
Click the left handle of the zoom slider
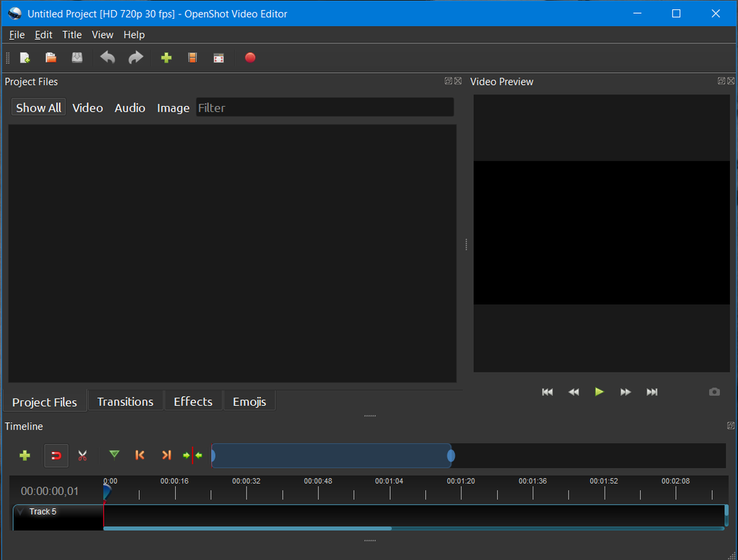pos(213,455)
